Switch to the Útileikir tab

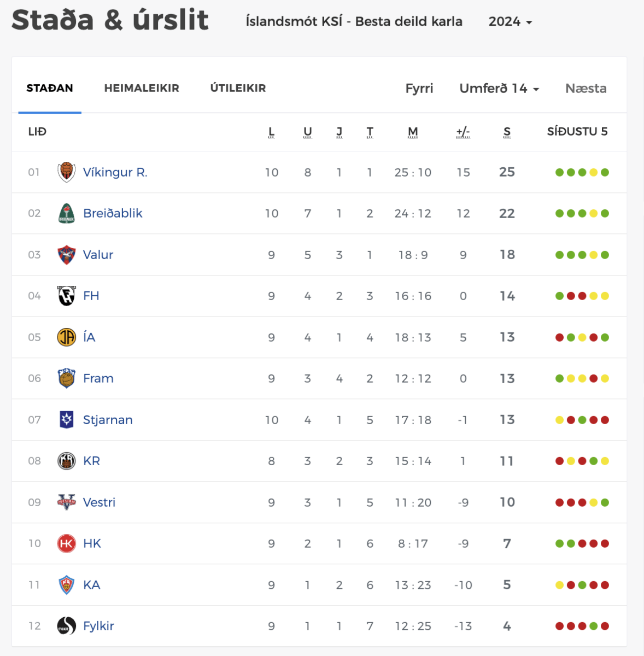[x=238, y=88]
